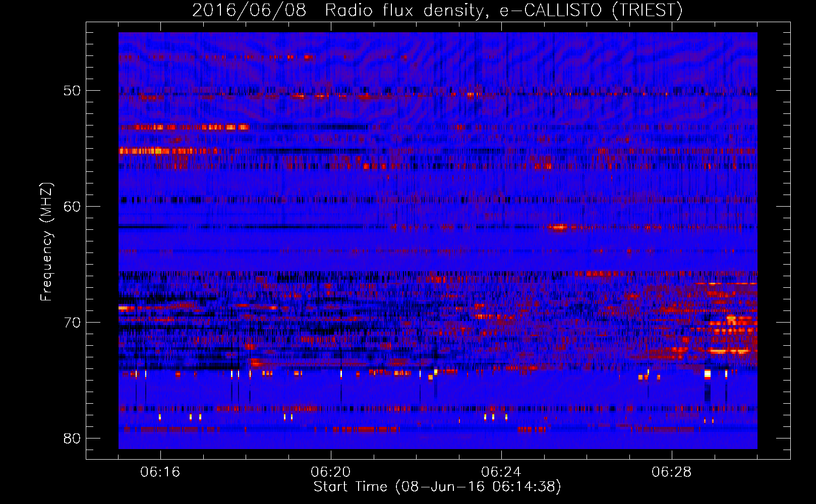
Task: Click the 80 frequency tick label
Action: tap(72, 438)
